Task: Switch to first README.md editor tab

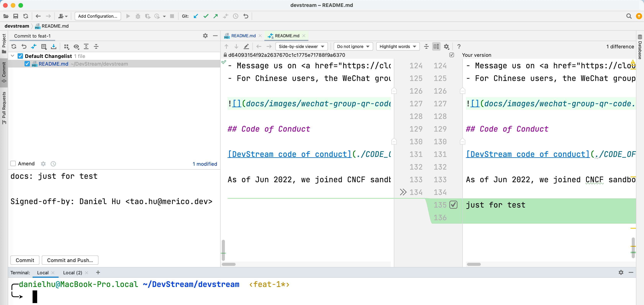Action: [x=243, y=36]
